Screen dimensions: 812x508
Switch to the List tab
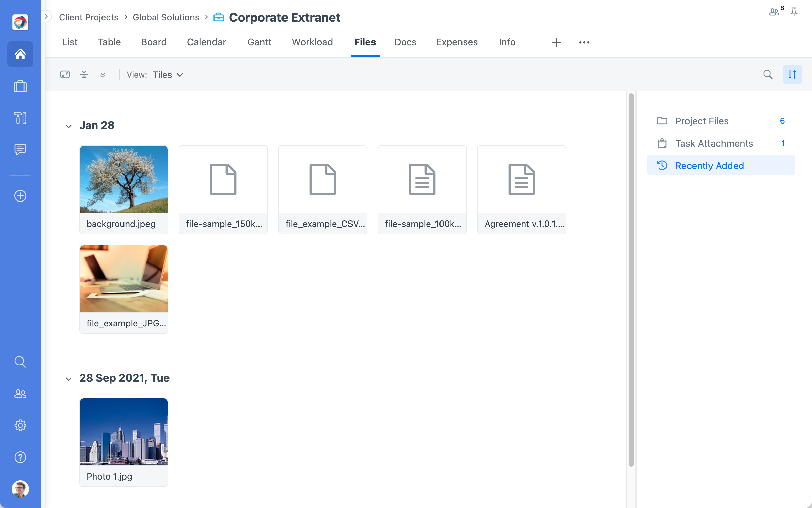pos(70,42)
